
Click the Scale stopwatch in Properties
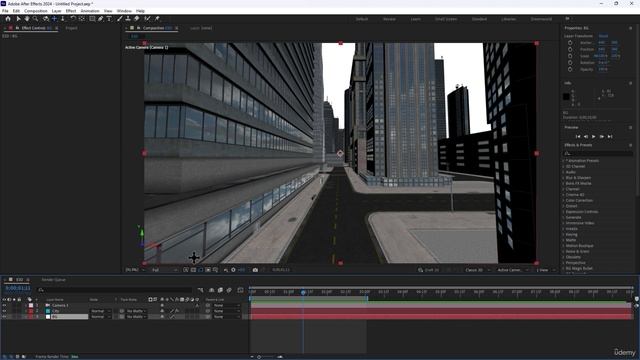570,56
